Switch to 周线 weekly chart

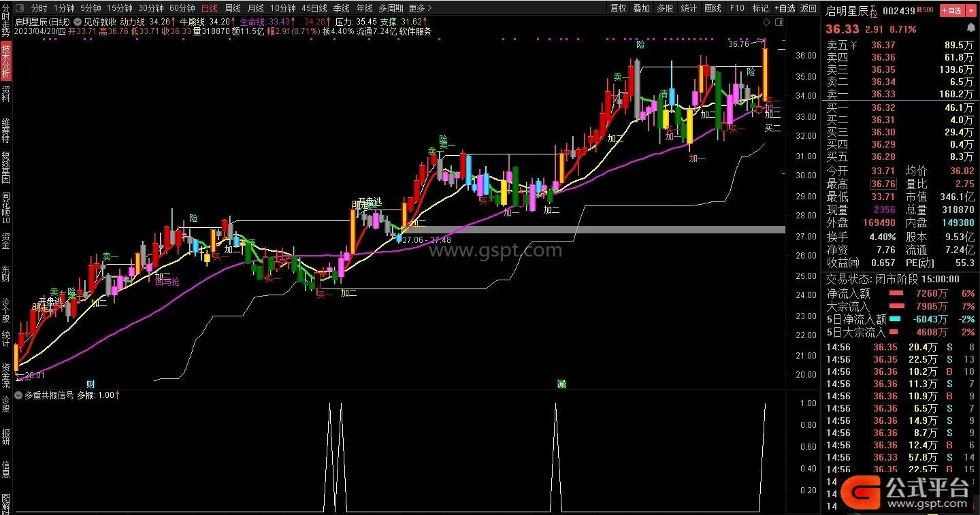point(233,8)
